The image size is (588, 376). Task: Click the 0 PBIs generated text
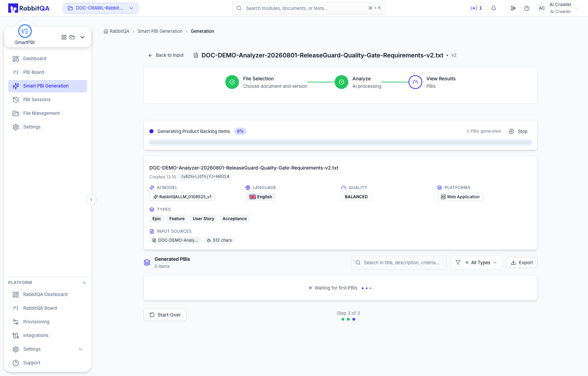483,131
